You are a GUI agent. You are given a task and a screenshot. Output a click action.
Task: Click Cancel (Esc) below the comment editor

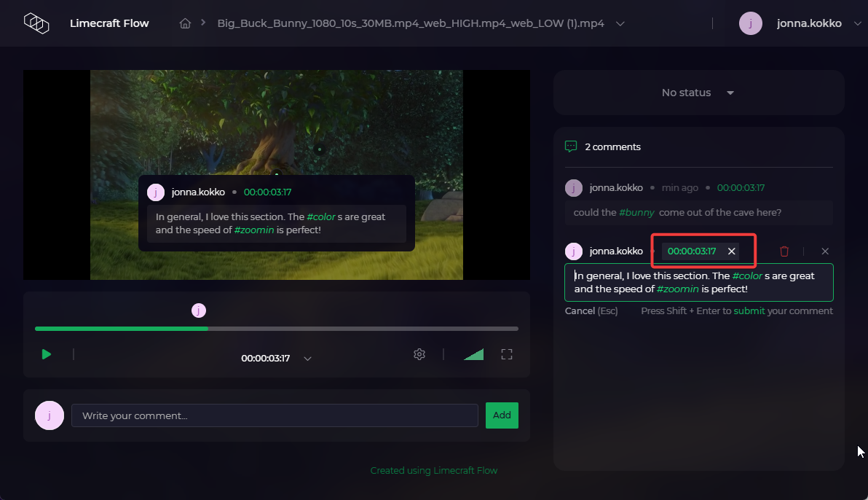click(x=591, y=311)
